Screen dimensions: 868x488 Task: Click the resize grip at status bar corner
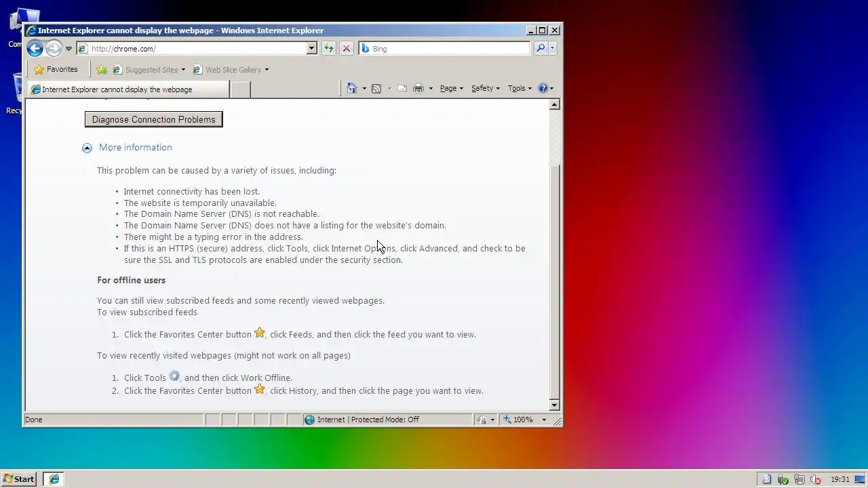coord(557,421)
